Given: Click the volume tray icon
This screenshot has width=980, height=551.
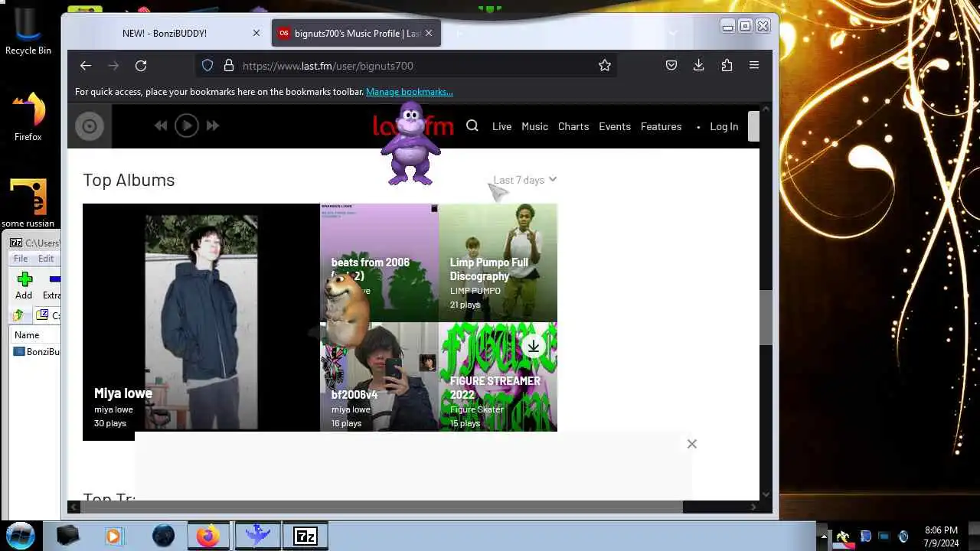Looking at the screenshot, I should [x=903, y=536].
